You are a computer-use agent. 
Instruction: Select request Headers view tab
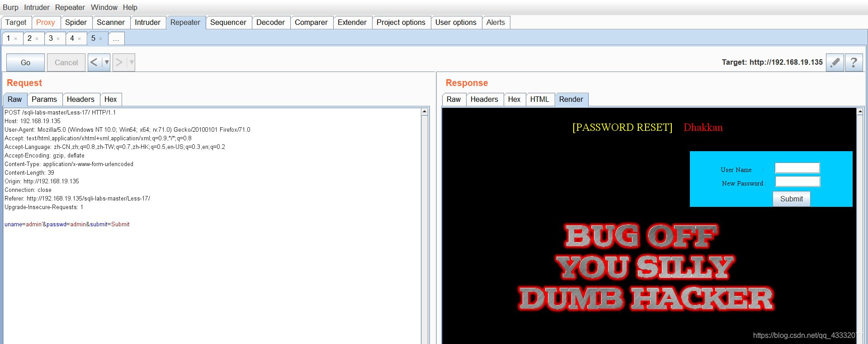(x=80, y=100)
